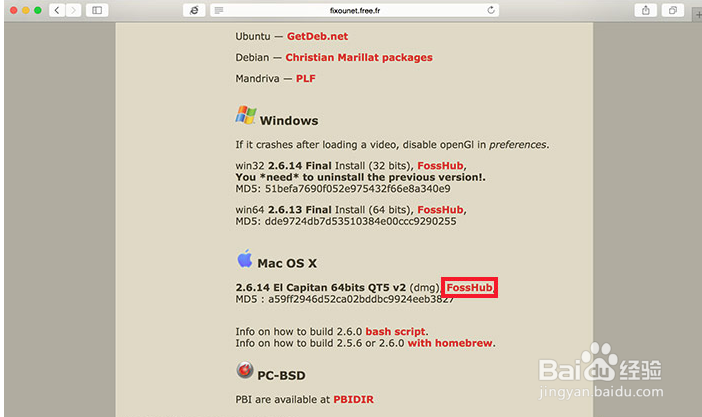Show all tabs overview button

pyautogui.click(x=672, y=10)
